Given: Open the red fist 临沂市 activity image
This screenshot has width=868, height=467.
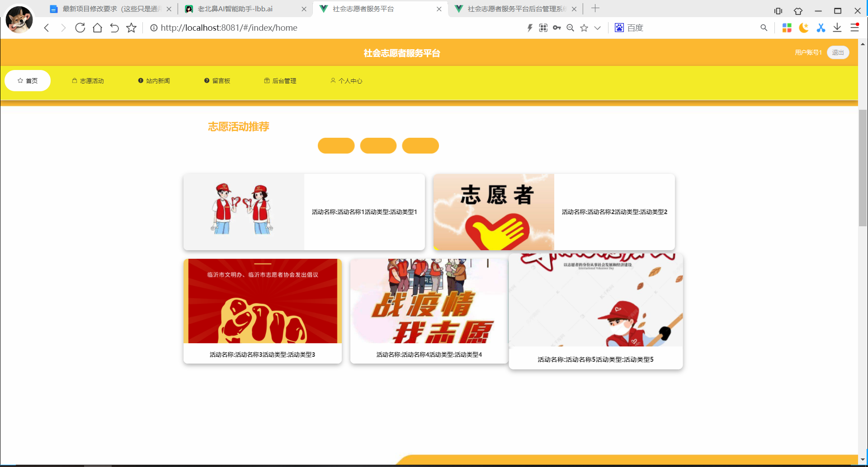Looking at the screenshot, I should click(x=263, y=301).
